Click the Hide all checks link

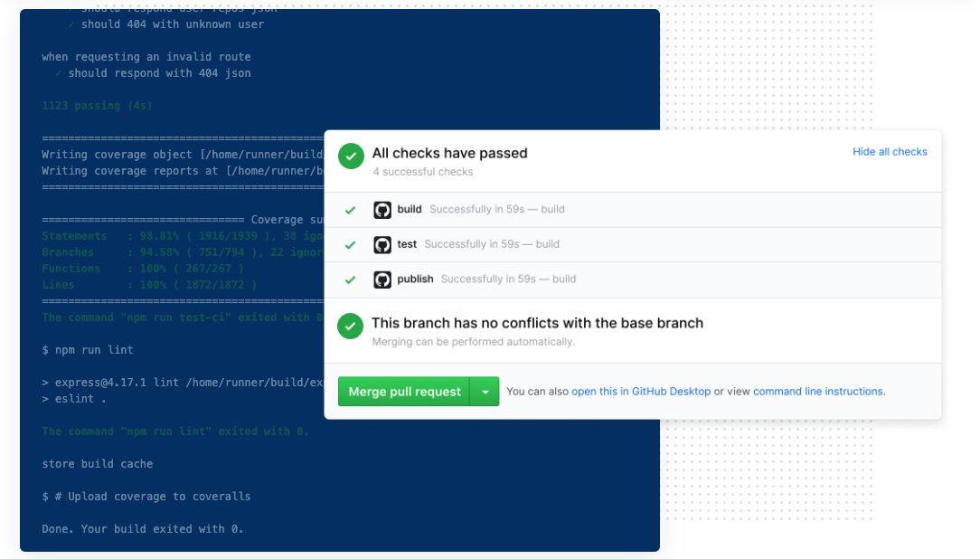[x=890, y=152]
